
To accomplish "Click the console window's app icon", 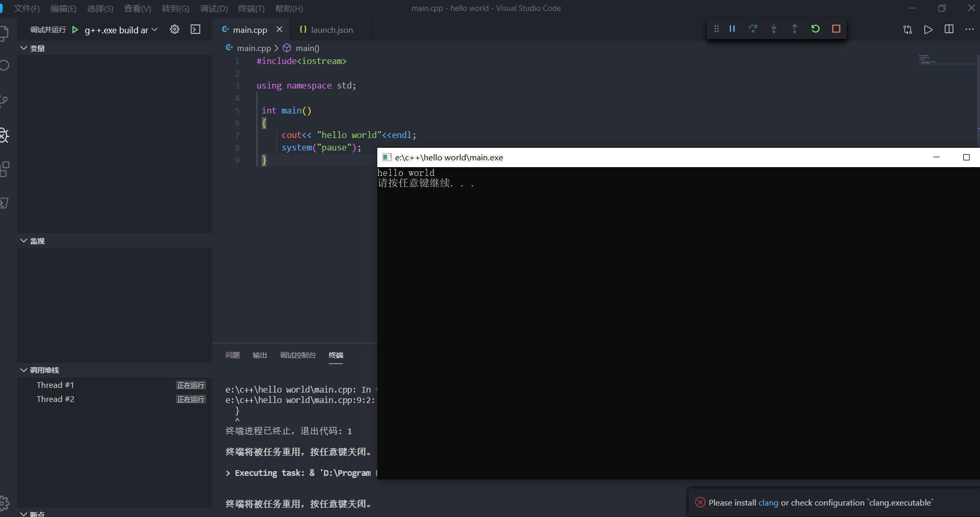I will click(387, 157).
